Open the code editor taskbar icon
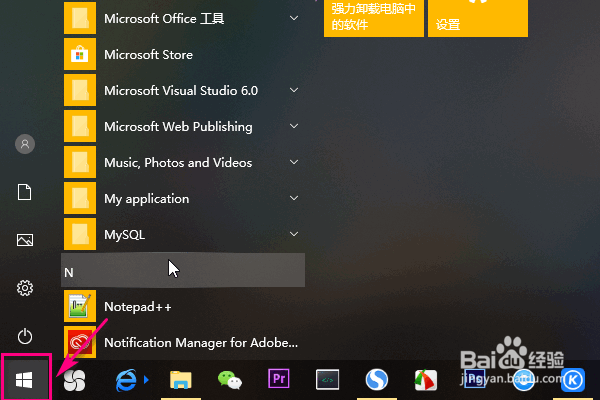This screenshot has height=400, width=600. [x=327, y=380]
